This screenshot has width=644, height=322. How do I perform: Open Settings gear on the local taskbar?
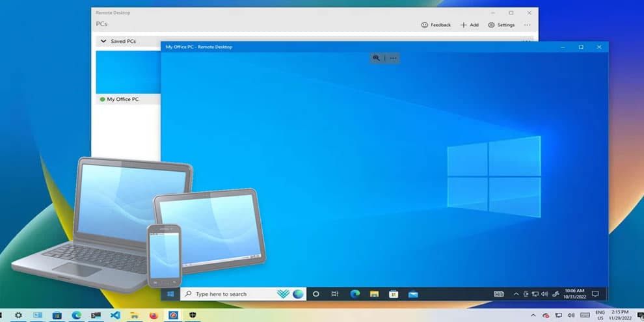(x=18, y=315)
